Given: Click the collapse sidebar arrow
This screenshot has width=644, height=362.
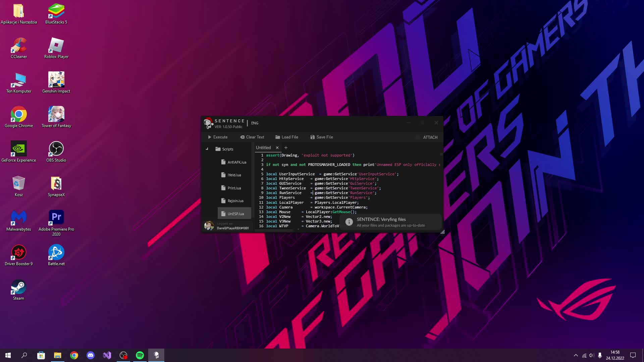Looking at the screenshot, I should (x=207, y=149).
